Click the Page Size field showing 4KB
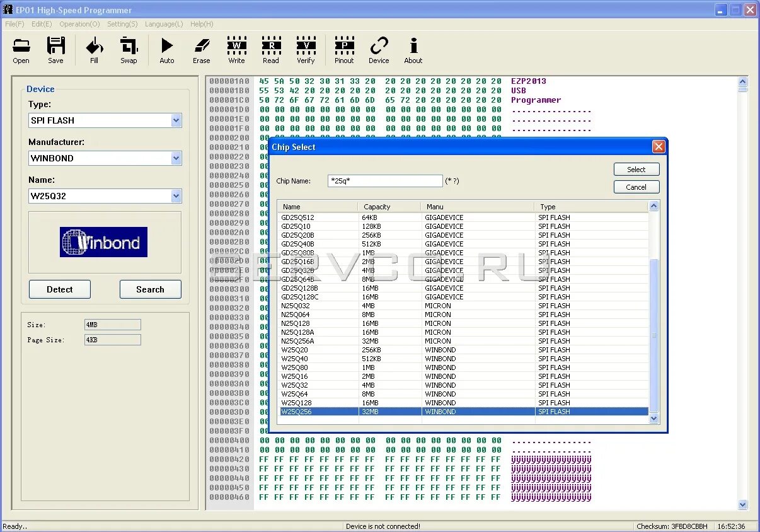 point(113,340)
